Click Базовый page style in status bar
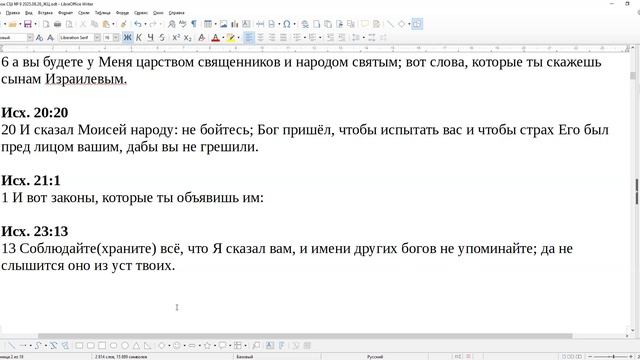Image resolution: width=640 pixels, height=360 pixels. click(x=245, y=357)
